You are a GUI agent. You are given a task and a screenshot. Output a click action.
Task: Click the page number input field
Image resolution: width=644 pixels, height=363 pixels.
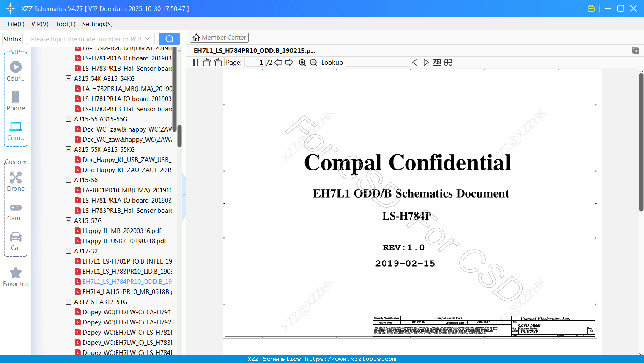point(255,62)
